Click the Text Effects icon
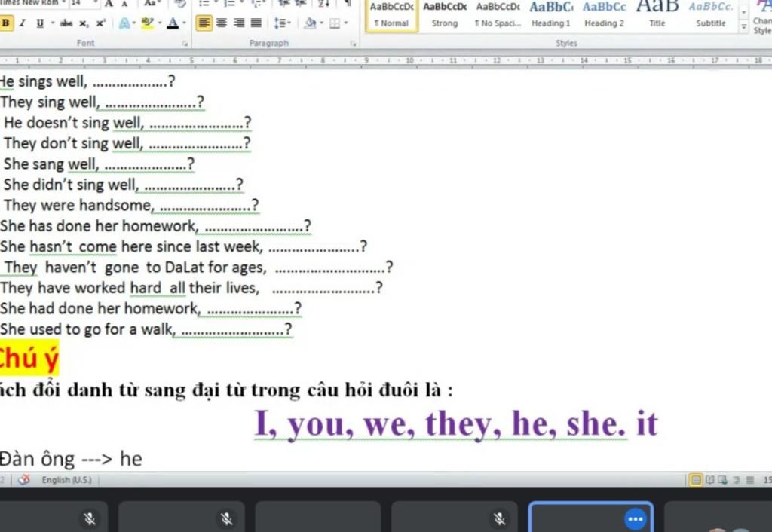Viewport: 772px width, 532px height. 124,23
